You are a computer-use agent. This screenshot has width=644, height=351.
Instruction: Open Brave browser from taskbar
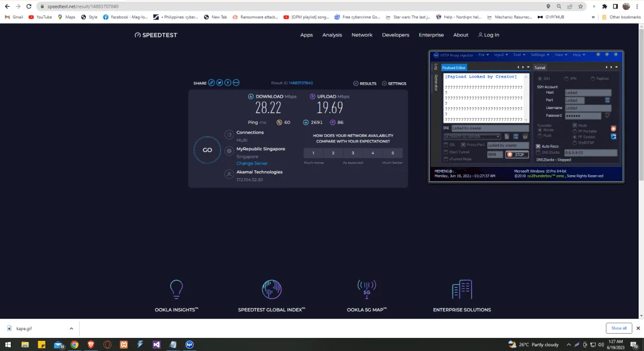click(x=91, y=344)
